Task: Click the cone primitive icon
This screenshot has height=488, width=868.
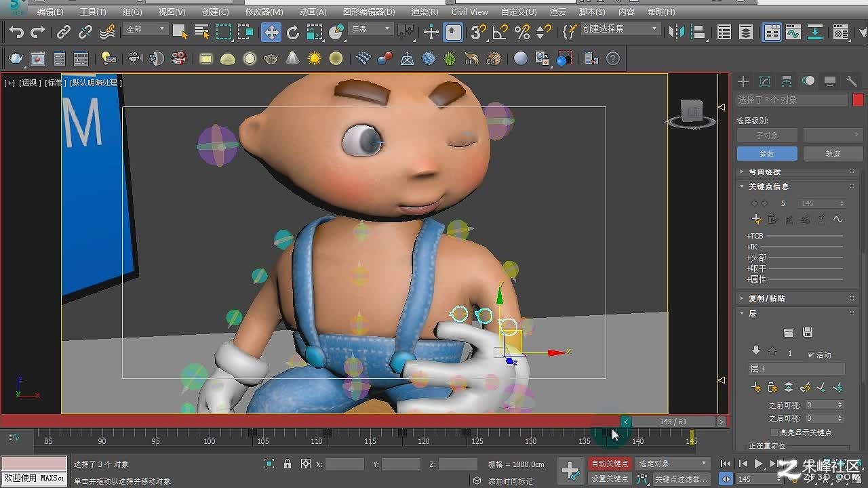Action: tap(293, 59)
